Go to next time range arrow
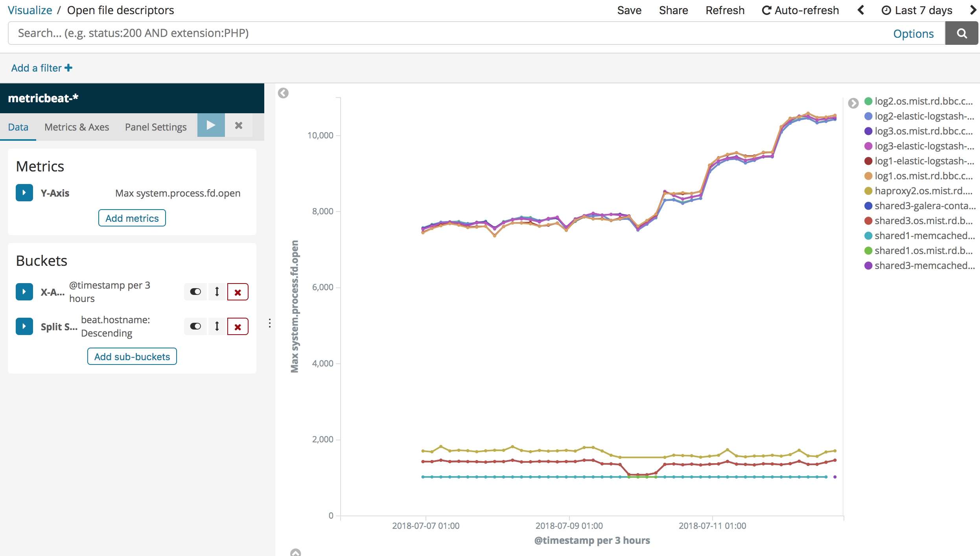980x556 pixels. pos(973,10)
